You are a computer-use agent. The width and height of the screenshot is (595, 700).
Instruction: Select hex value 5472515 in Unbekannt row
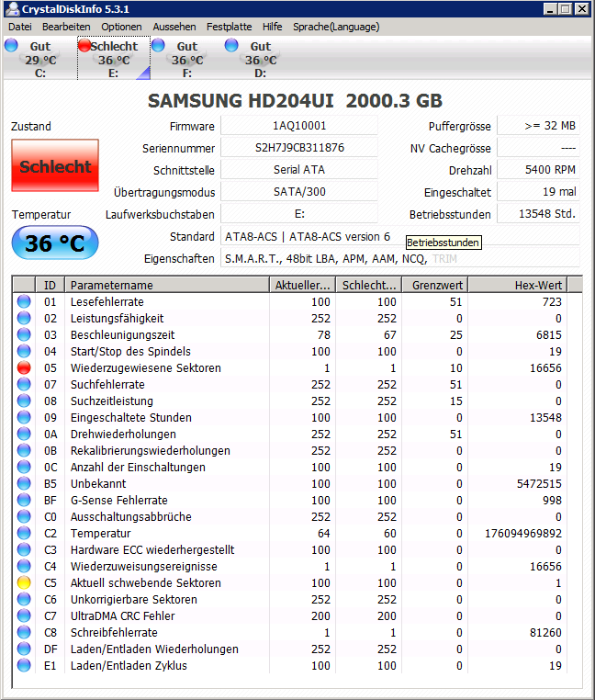[x=539, y=483]
